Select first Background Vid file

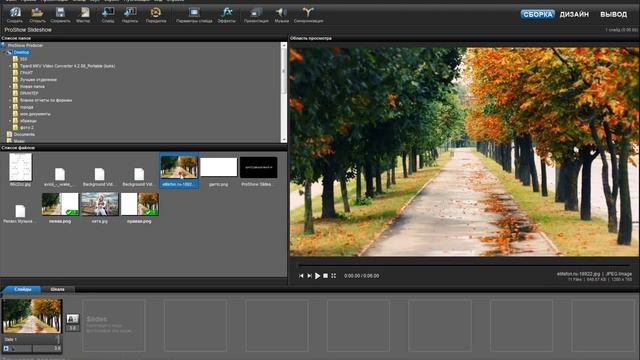(x=99, y=174)
